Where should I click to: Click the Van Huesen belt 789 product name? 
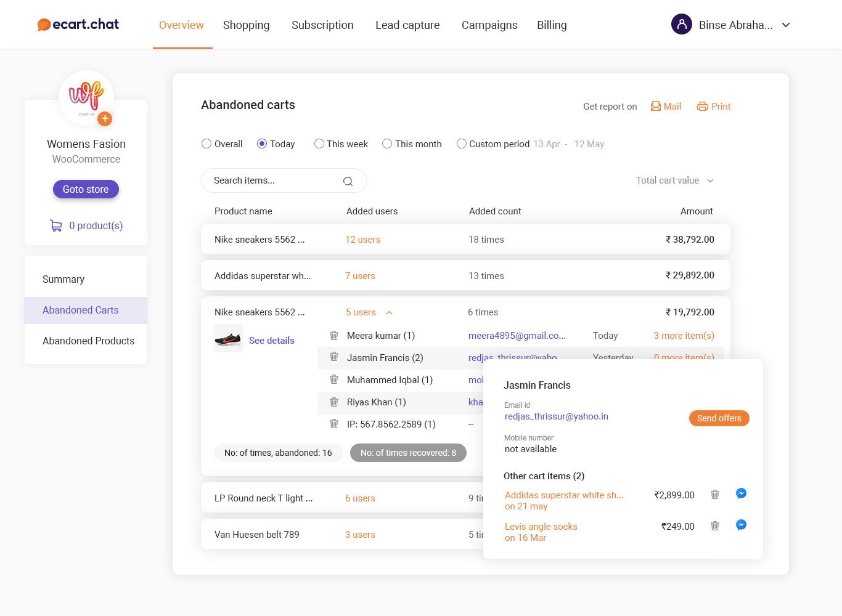click(257, 535)
